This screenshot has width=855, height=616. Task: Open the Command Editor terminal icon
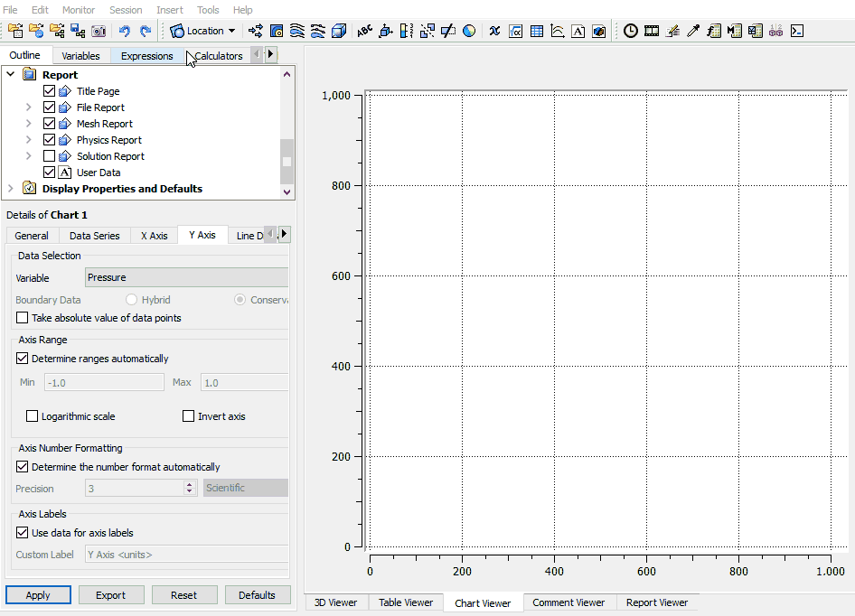tap(797, 31)
